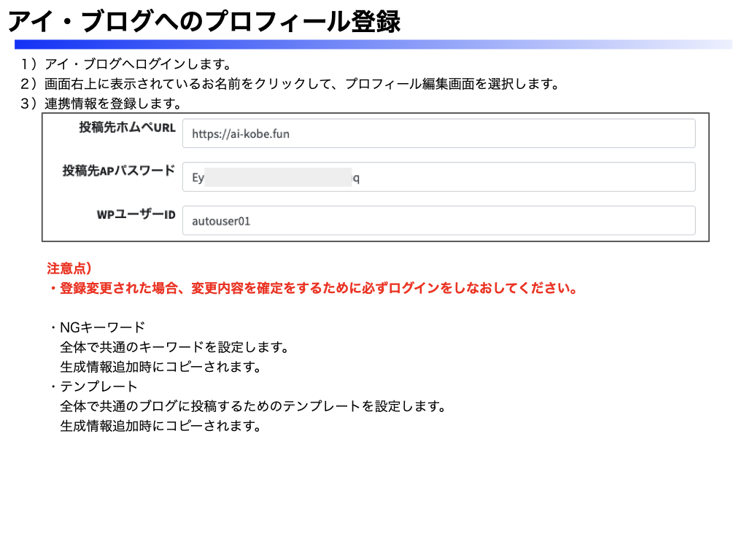
Task: Click the 投稿先APパスワード label
Action: click(x=118, y=171)
